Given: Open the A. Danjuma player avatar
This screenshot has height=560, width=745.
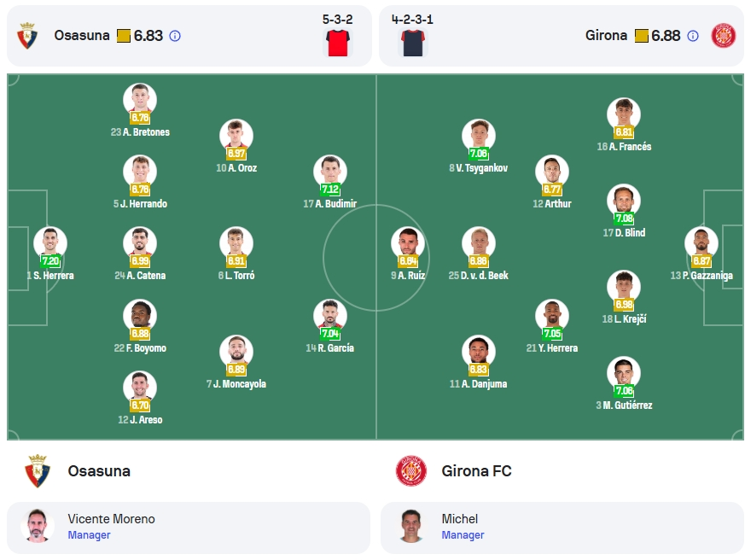Looking at the screenshot, I should [x=479, y=352].
